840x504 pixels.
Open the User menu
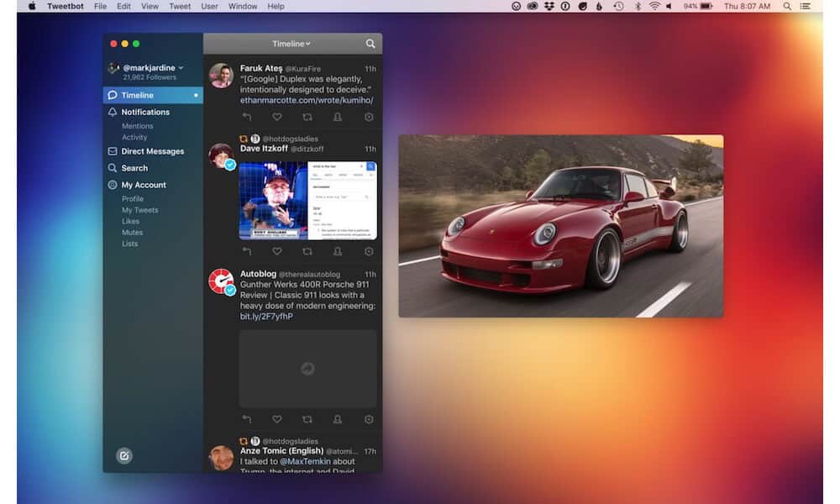coord(209,7)
